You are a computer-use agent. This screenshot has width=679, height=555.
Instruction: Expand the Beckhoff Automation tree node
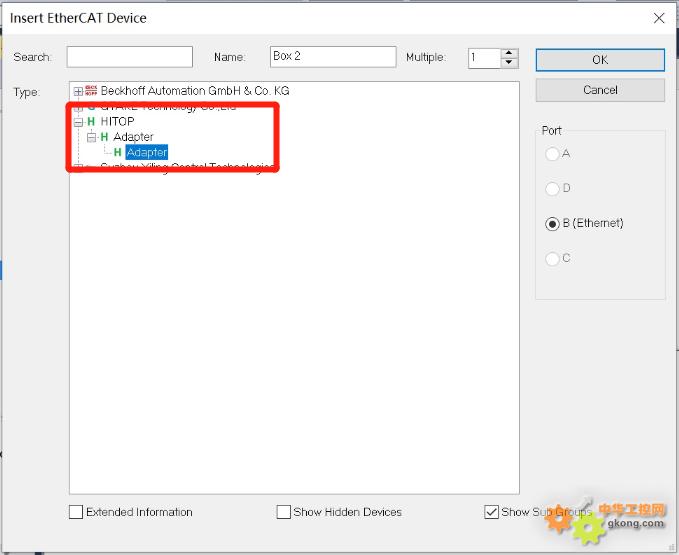78,91
